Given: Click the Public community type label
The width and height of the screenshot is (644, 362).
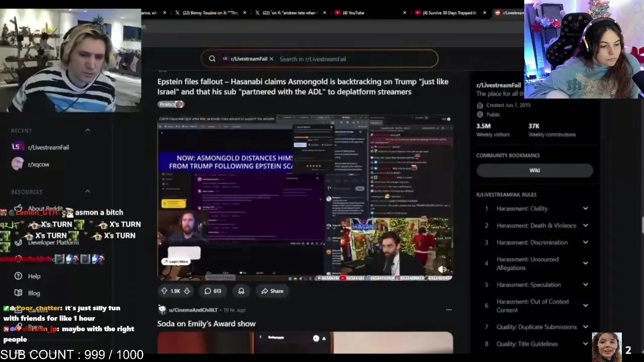Looking at the screenshot, I should pyautogui.click(x=493, y=115).
